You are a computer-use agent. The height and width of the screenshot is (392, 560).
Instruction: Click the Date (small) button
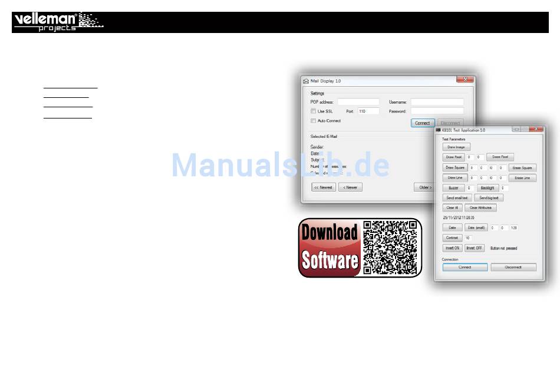tap(476, 228)
